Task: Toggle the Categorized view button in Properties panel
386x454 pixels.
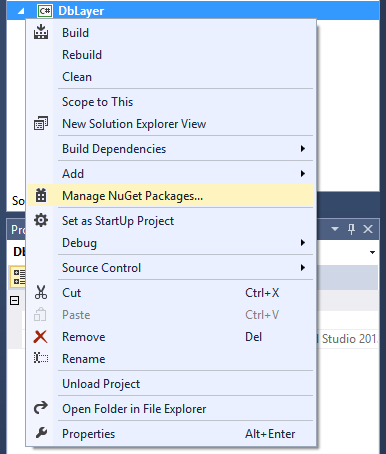Action: (x=18, y=277)
